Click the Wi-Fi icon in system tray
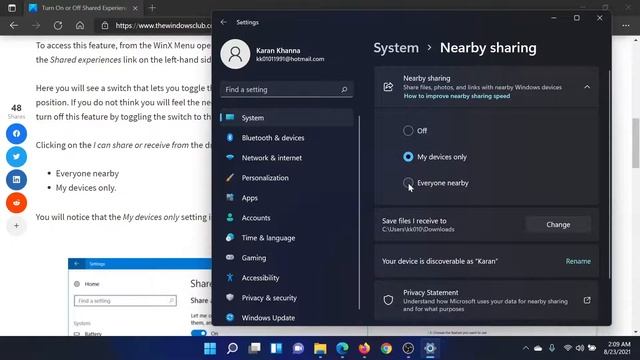 pos(567,348)
